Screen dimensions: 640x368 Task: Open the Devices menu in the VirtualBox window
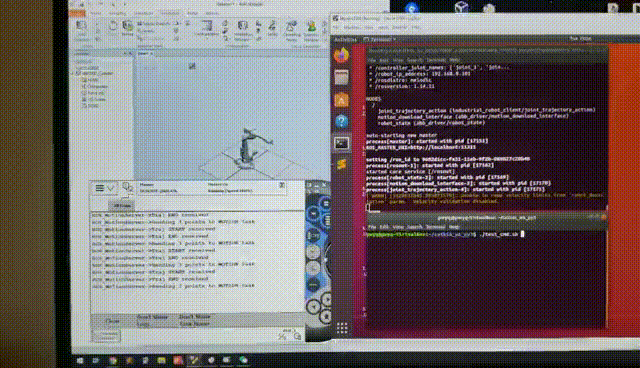[x=400, y=27]
